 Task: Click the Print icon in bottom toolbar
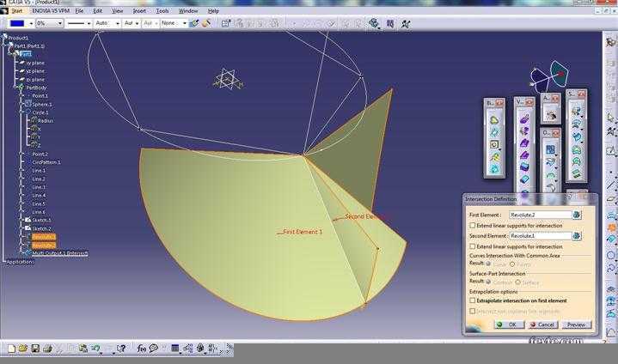(47, 349)
